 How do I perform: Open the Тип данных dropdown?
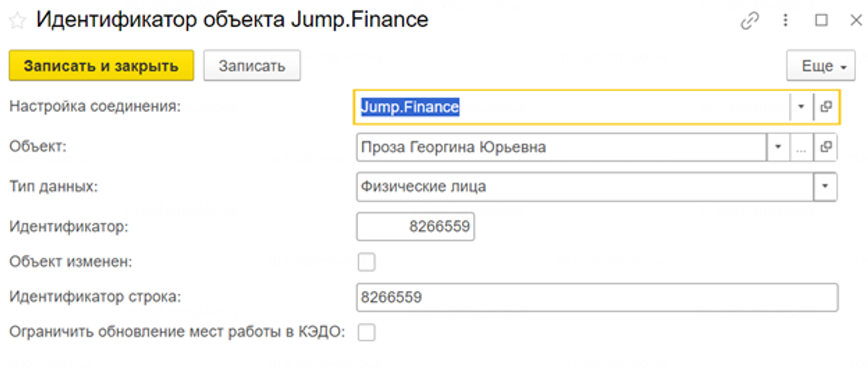pyautogui.click(x=825, y=187)
